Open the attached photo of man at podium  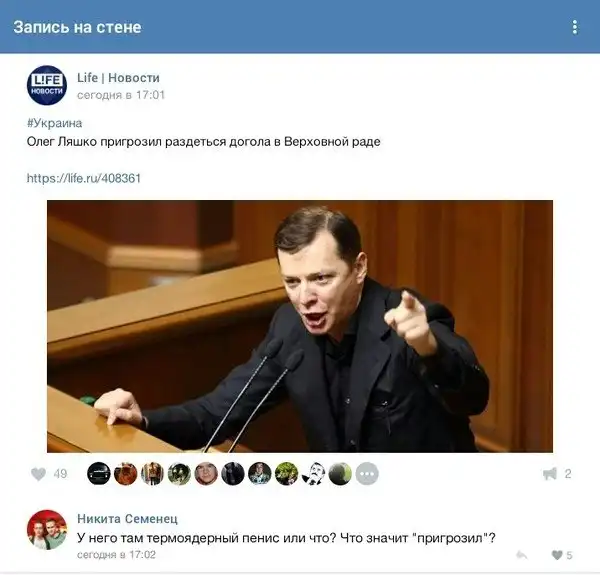point(300,326)
